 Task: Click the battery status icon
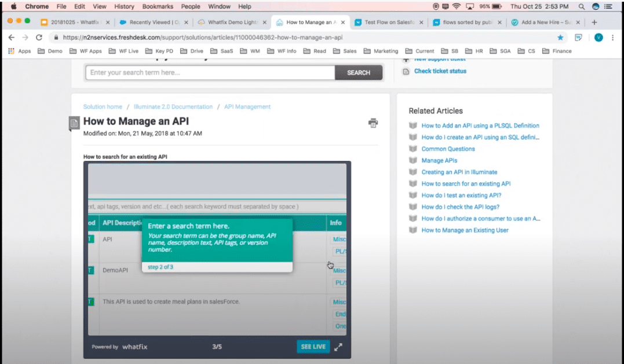[x=497, y=6]
